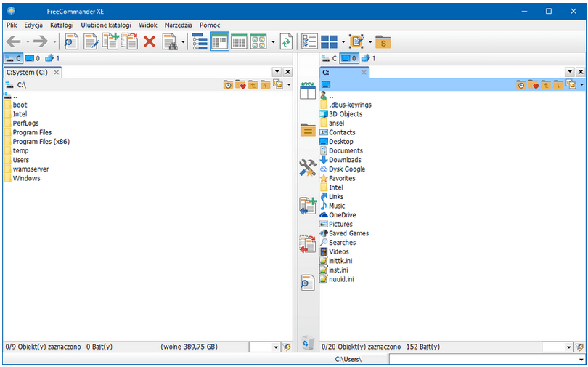Open right panel filter combo box
588x367 pixels.
[558, 347]
